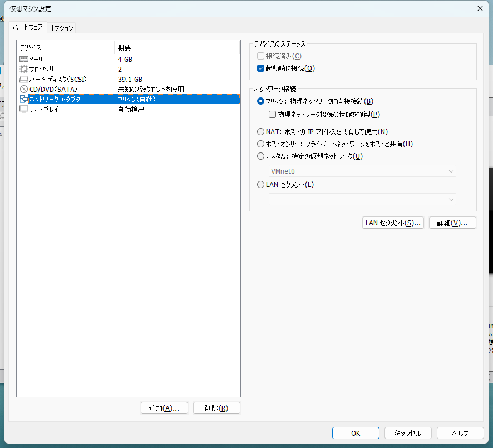Click the 概要 column header
The width and height of the screenshot is (493, 448).
pos(177,47)
